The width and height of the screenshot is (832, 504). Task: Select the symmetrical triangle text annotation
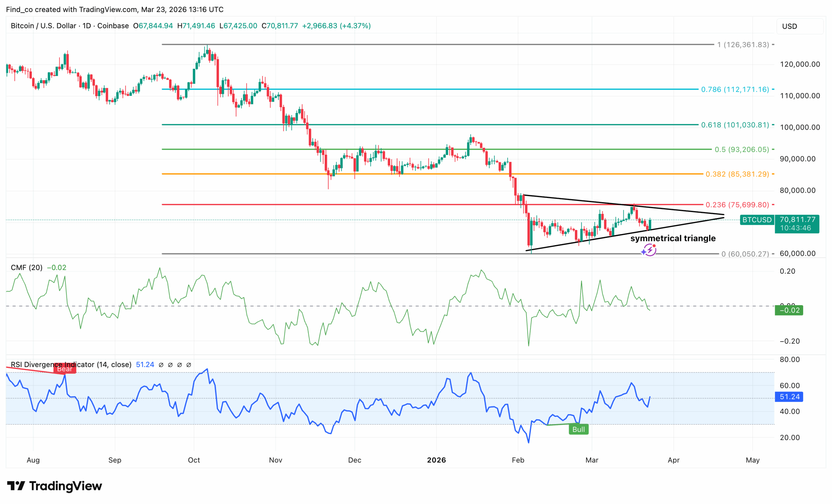click(673, 238)
